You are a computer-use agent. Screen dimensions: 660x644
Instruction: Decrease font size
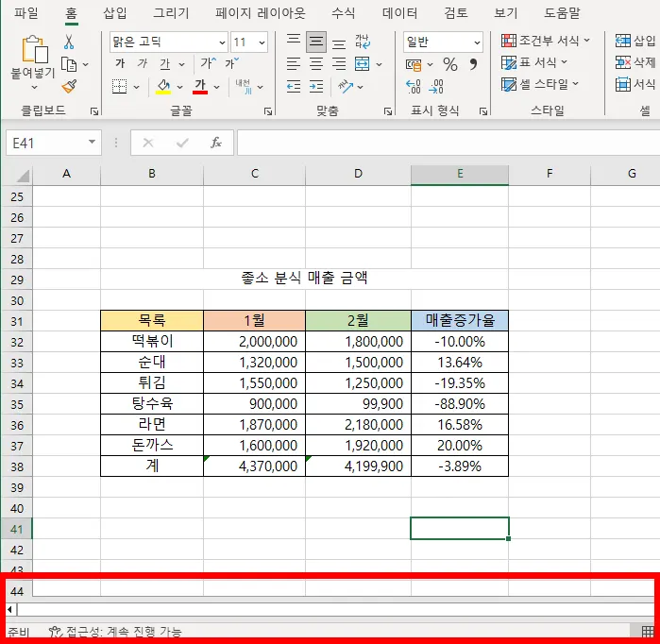(x=231, y=63)
